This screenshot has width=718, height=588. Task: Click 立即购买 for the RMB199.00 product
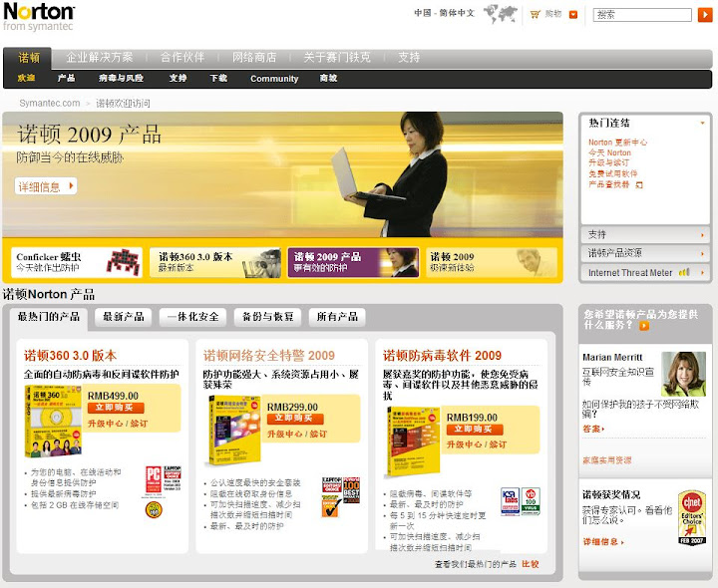pos(475,430)
